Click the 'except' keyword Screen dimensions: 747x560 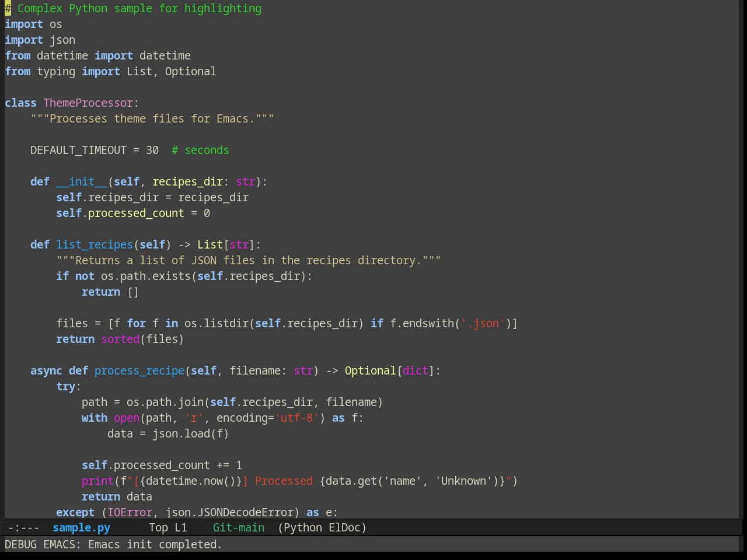(x=75, y=513)
